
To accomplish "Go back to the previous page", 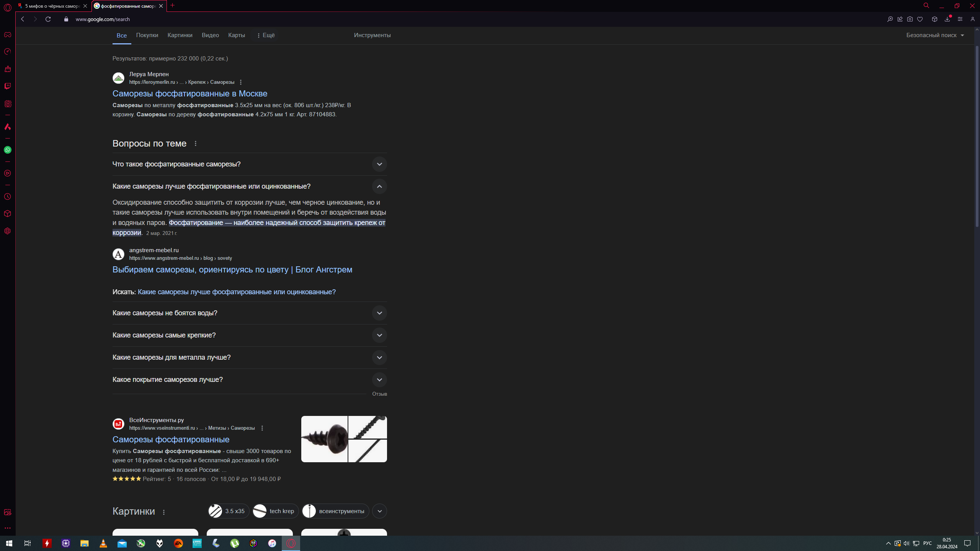I will click(23, 19).
